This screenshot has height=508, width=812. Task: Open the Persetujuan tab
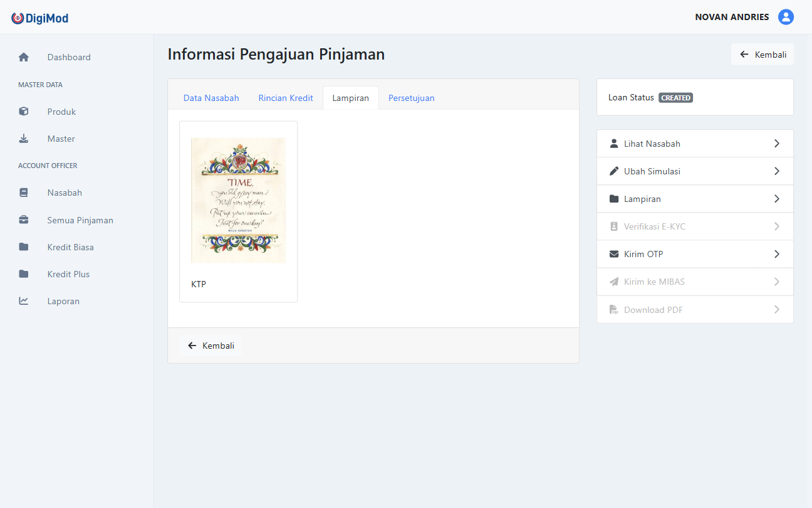coord(411,98)
